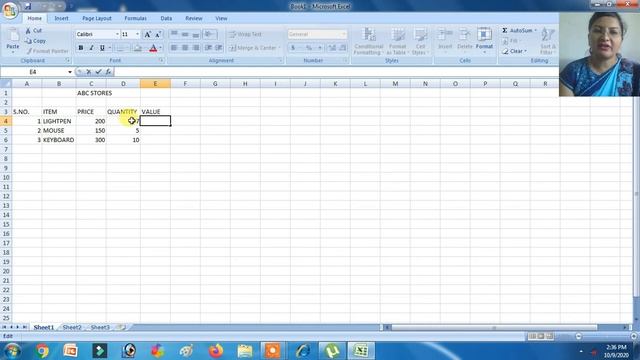Click the Insert Worksheet tab icon
The image size is (640, 360).
point(120,327)
